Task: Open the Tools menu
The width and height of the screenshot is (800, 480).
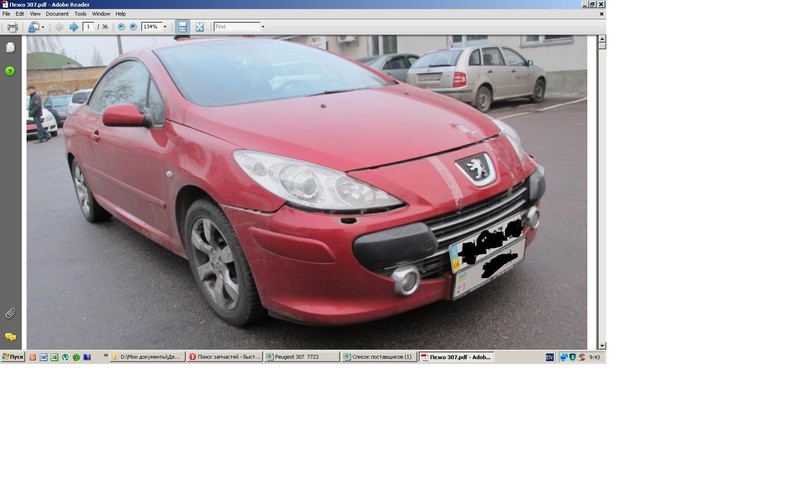Action: coord(80,14)
